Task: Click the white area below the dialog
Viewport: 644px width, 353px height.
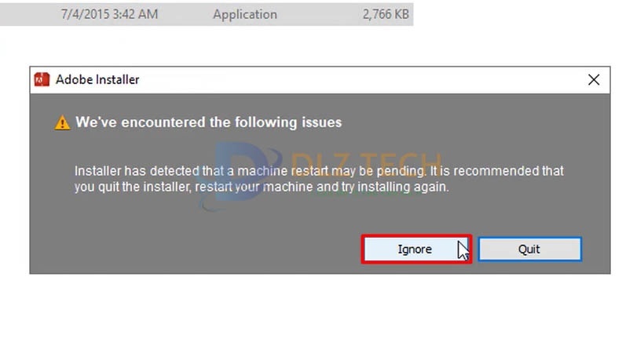Action: (320, 314)
